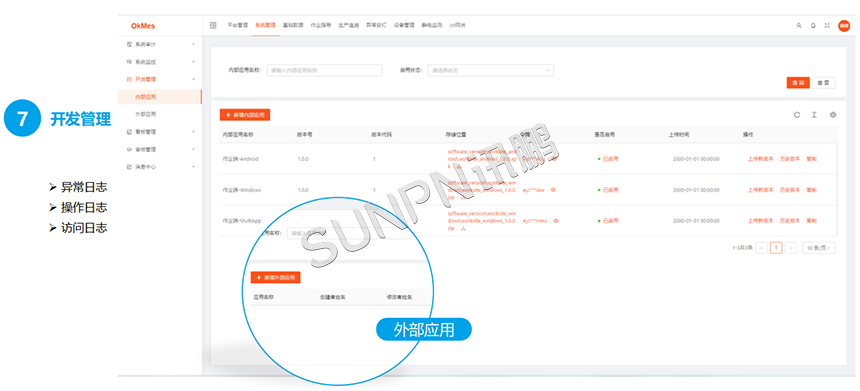Reveal key in 作业端-Windows row

point(553,190)
